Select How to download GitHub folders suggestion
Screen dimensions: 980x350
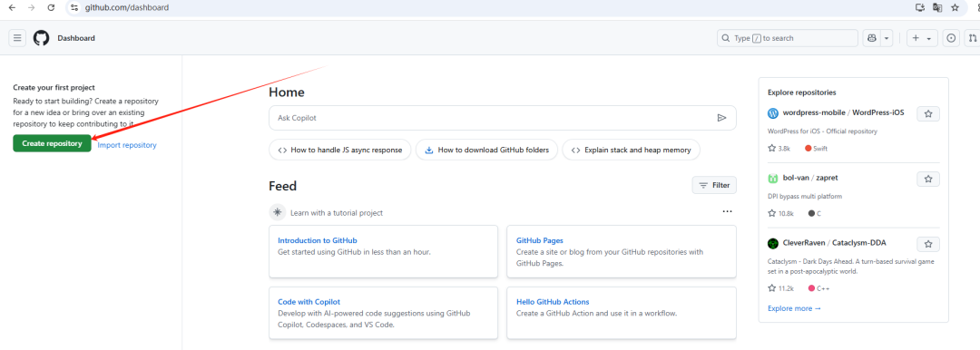tap(486, 150)
